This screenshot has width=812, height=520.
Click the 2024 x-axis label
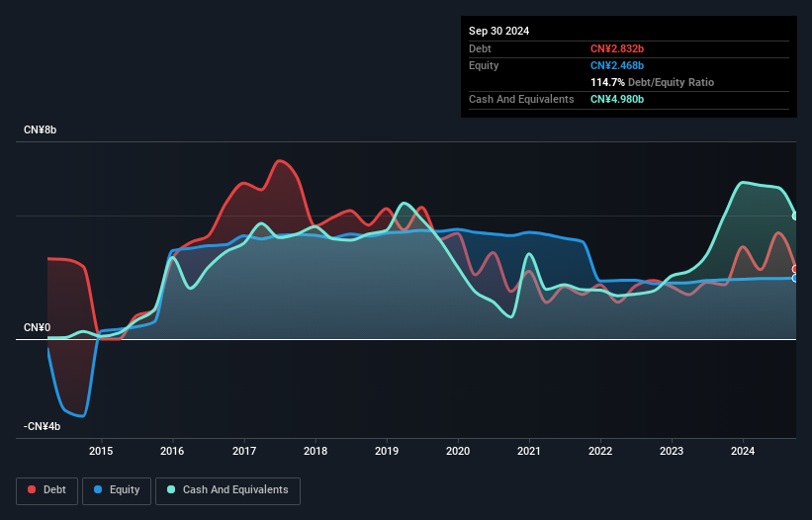pos(743,451)
